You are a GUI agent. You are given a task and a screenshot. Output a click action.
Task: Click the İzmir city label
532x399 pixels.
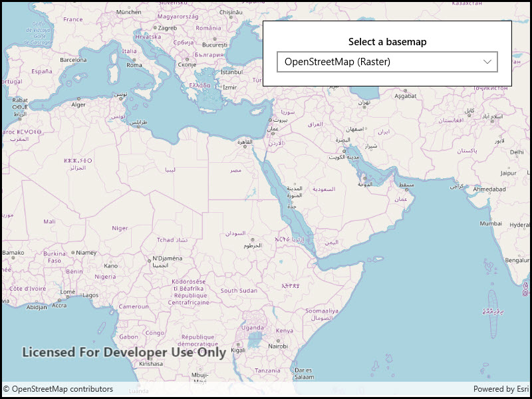click(x=229, y=88)
